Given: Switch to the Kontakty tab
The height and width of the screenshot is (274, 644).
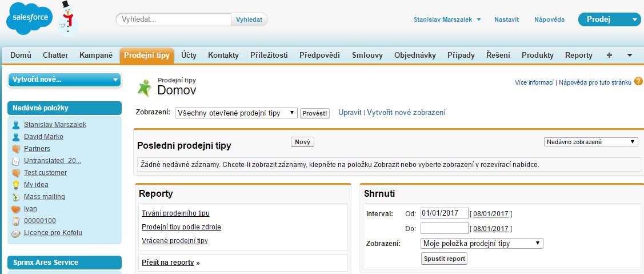Looking at the screenshot, I should (x=223, y=55).
